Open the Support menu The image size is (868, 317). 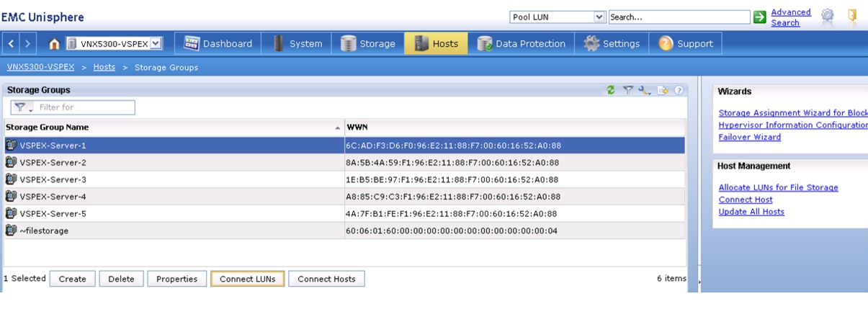coord(686,44)
